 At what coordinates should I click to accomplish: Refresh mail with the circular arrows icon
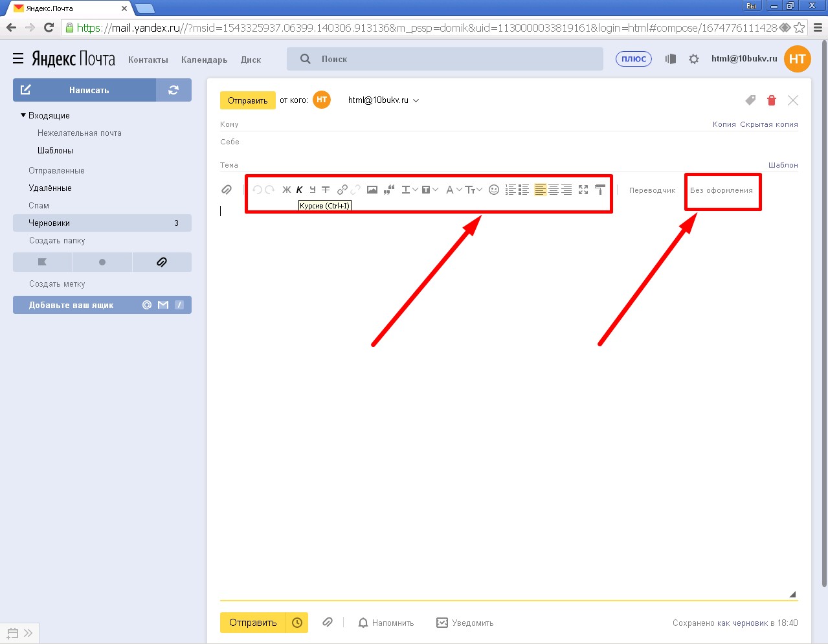(173, 90)
